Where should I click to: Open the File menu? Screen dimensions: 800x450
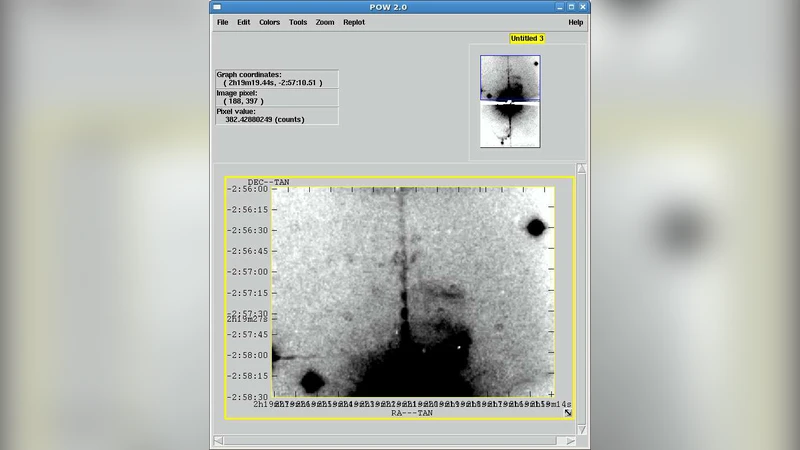(x=222, y=22)
